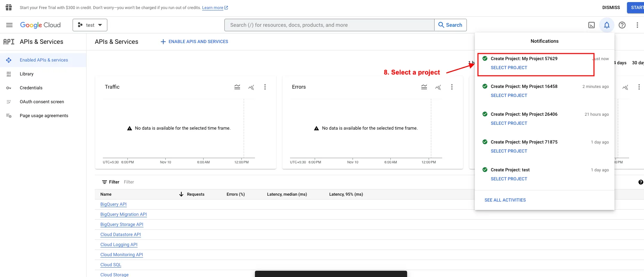
Task: Click the Credentials key icon
Action: 9,88
